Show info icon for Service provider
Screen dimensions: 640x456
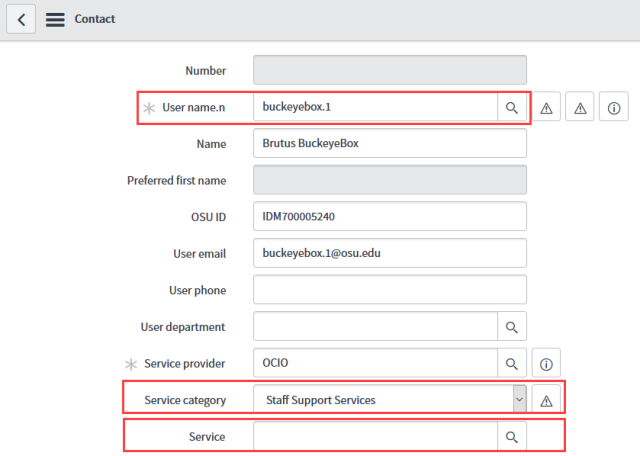click(x=546, y=363)
